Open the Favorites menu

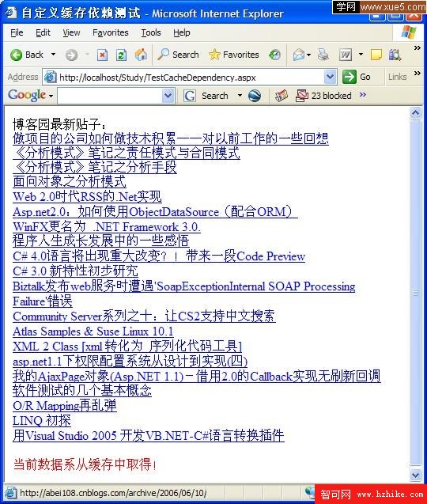pyautogui.click(x=110, y=32)
